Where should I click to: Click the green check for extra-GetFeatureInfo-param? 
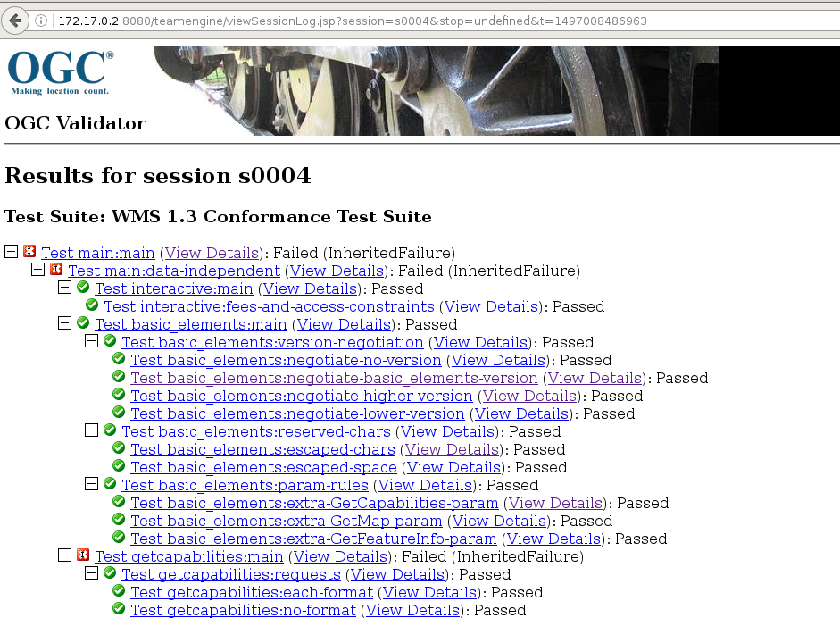click(x=119, y=537)
